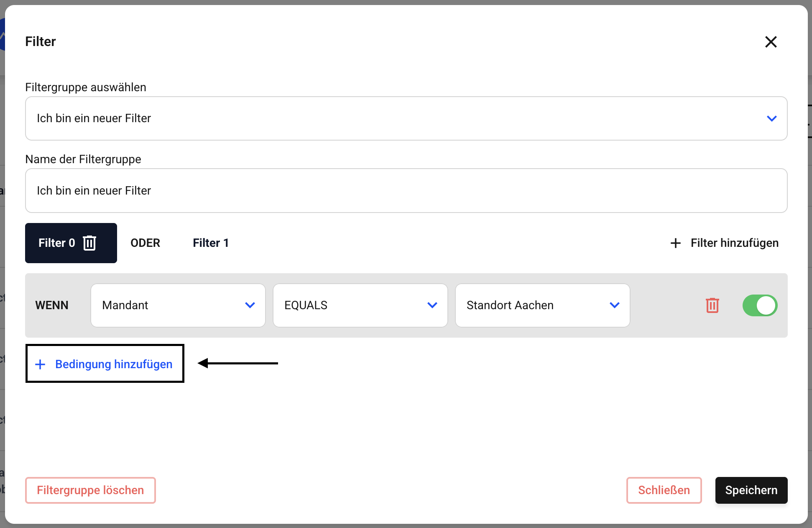Click the plus icon next to Filter hinzufügen
This screenshot has height=528, width=812.
[x=675, y=243]
